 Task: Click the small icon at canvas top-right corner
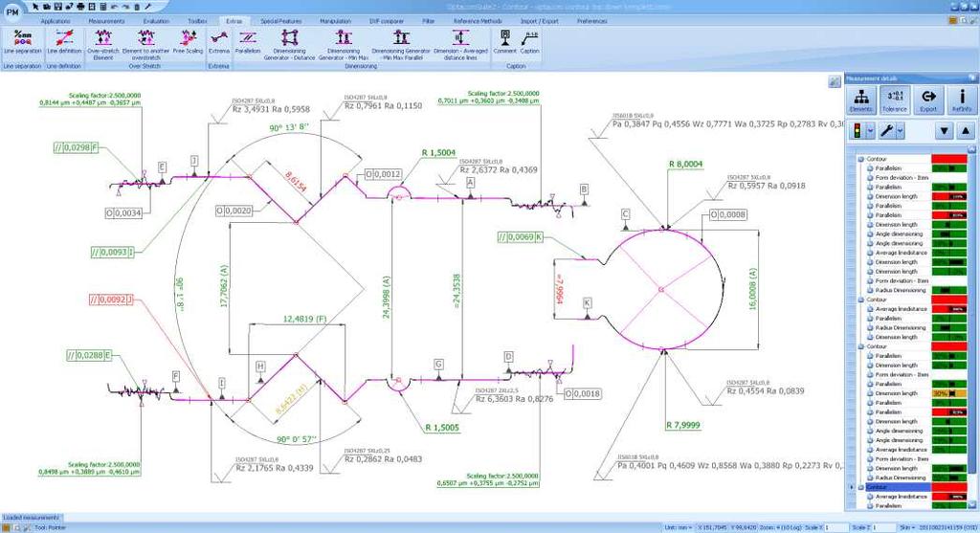[835, 81]
